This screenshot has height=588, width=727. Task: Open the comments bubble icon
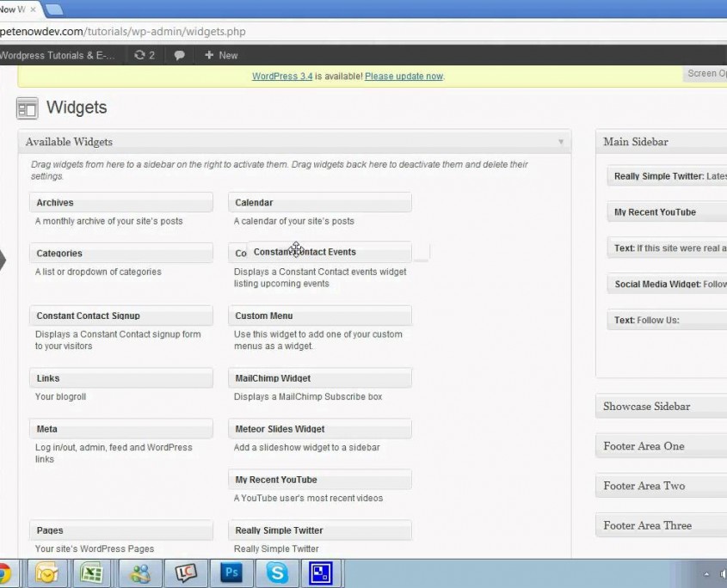pos(179,55)
